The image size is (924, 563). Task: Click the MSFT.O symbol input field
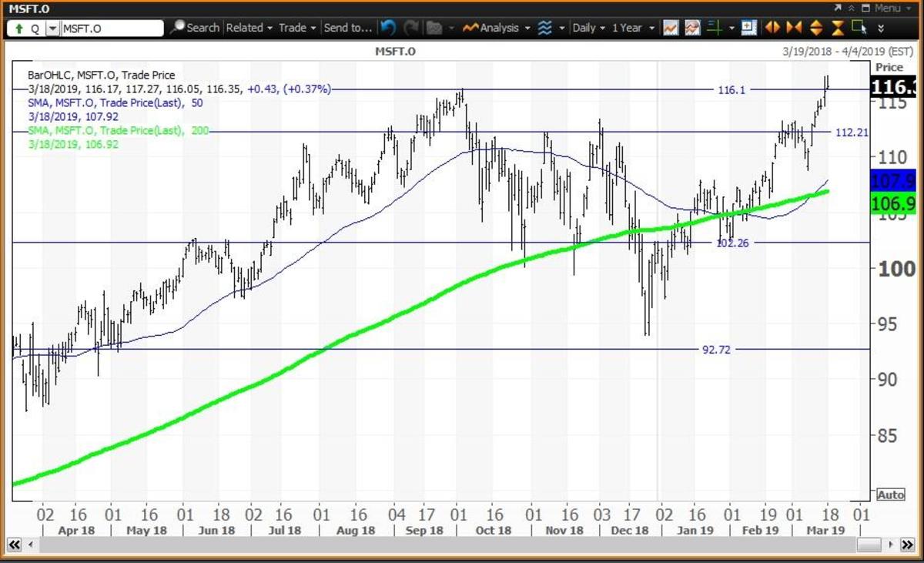111,28
